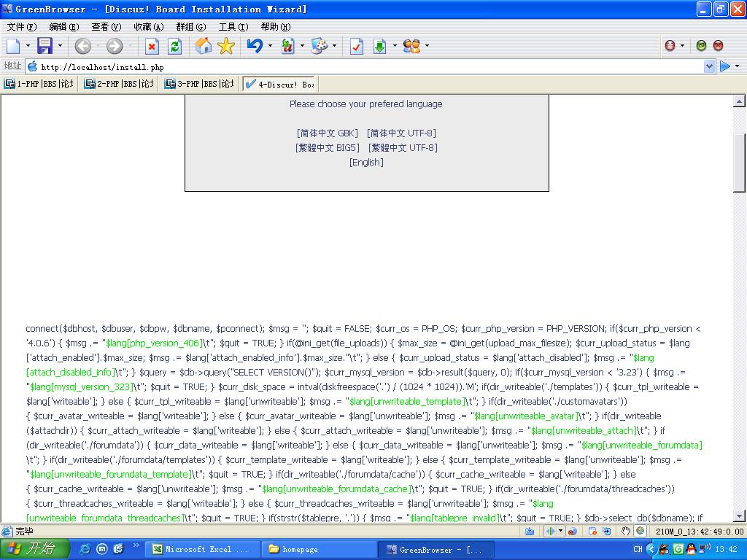The height and width of the screenshot is (560, 747).
Task: Click the status bar window with blue arrow icon
Action: pos(607,531)
